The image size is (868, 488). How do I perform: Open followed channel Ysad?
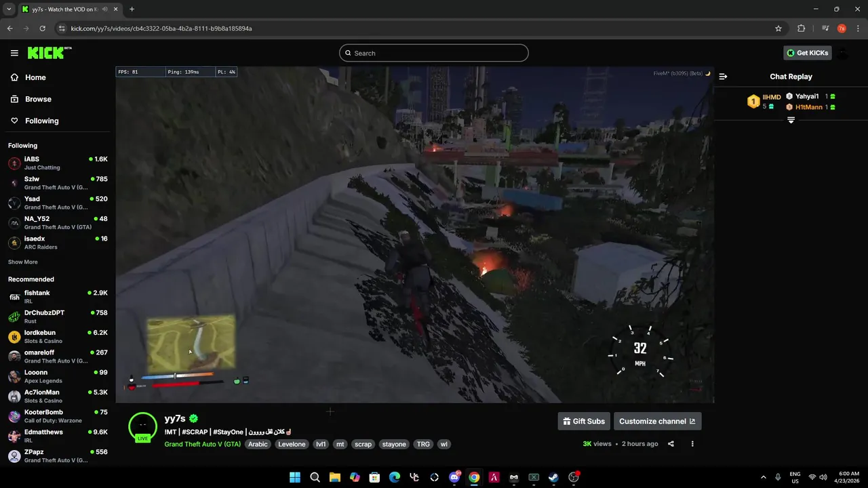click(x=58, y=203)
